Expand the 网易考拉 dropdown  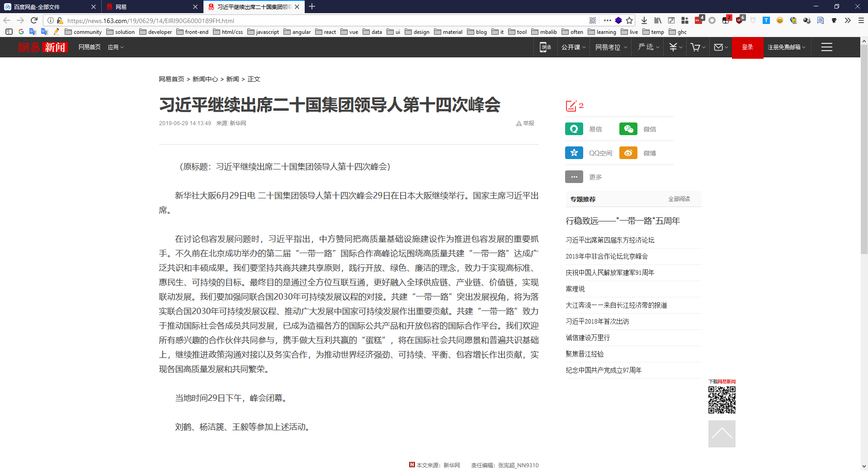pyautogui.click(x=611, y=47)
